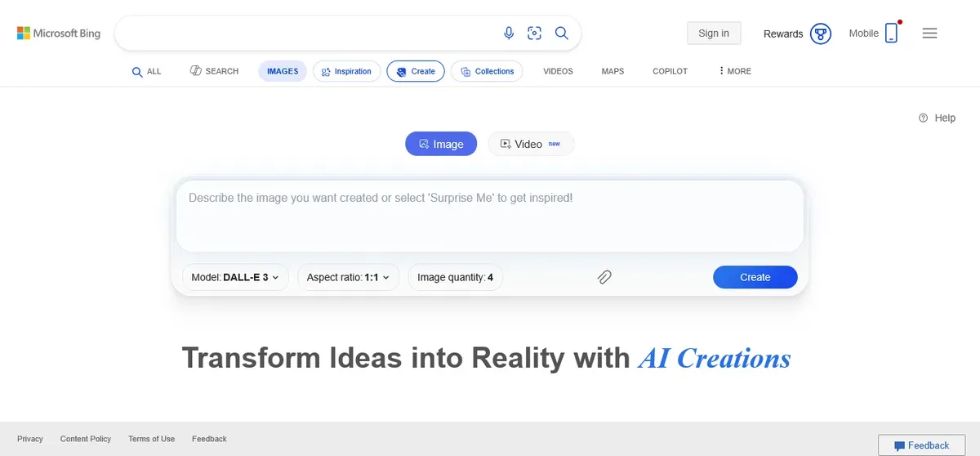Open the Inspiration tab
Screen dimensions: 980x456
click(347, 71)
